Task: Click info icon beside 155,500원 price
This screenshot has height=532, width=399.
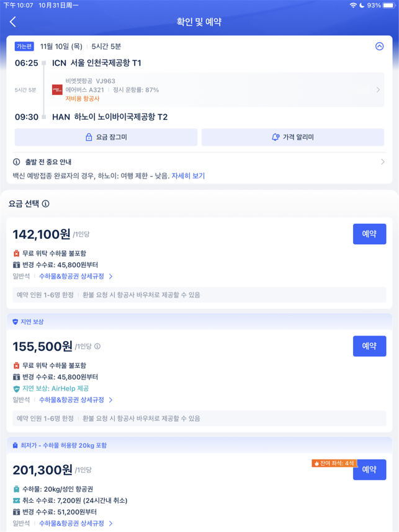Action: pos(97,347)
